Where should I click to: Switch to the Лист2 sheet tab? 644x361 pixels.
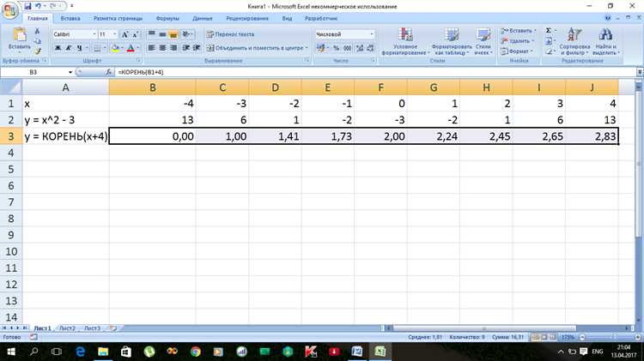pos(67,328)
